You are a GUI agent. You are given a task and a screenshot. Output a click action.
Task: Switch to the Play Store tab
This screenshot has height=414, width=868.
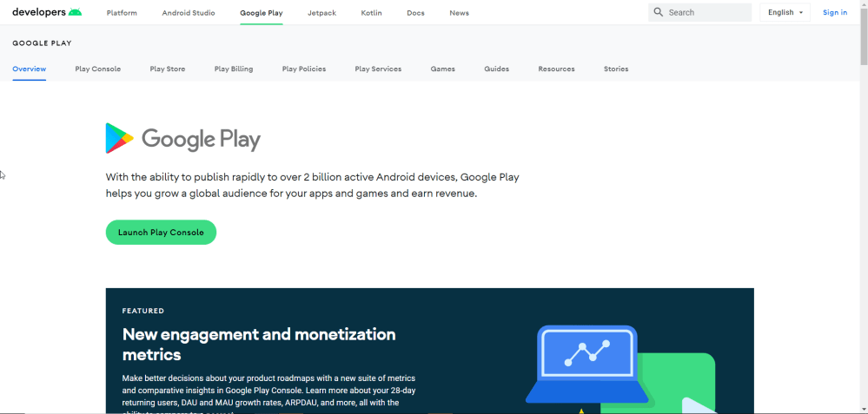point(168,69)
